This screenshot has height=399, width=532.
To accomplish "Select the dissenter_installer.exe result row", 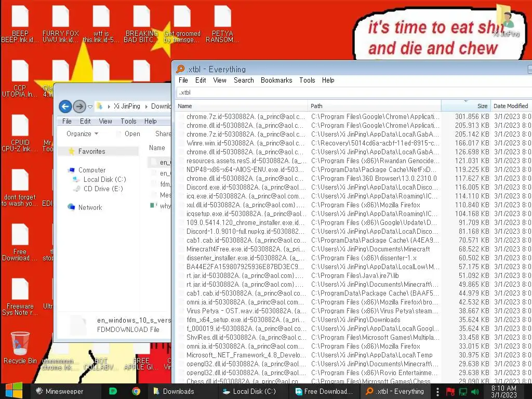I will point(354,258).
